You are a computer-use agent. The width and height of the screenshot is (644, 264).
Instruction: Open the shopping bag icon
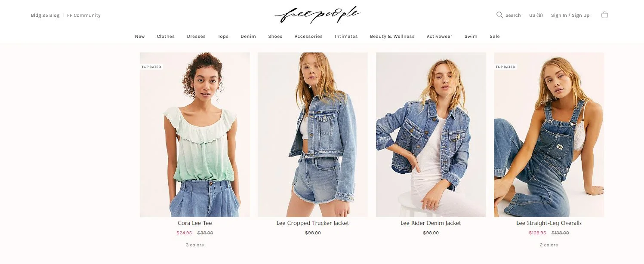604,15
